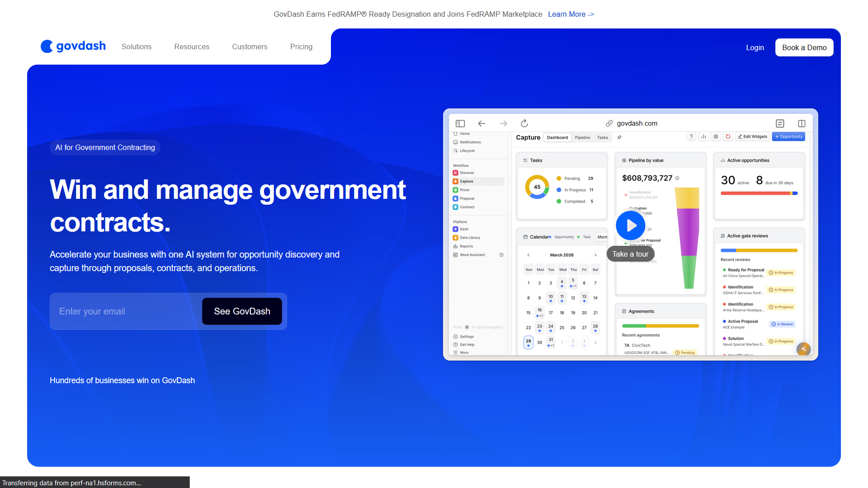
Task: Click the info icon beside pipeline value
Action: [x=677, y=178]
